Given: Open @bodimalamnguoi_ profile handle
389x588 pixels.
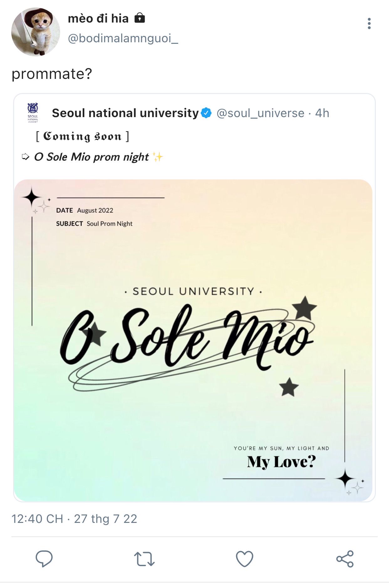Looking at the screenshot, I should point(123,38).
